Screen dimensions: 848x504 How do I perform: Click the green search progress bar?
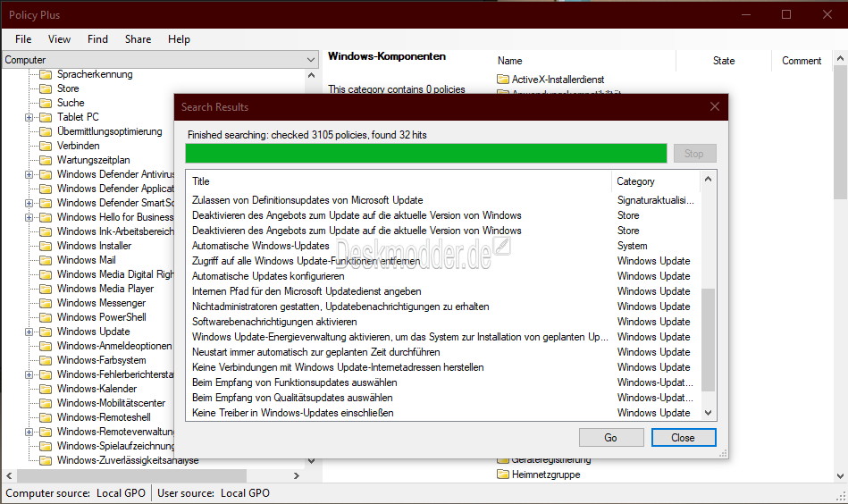(426, 153)
